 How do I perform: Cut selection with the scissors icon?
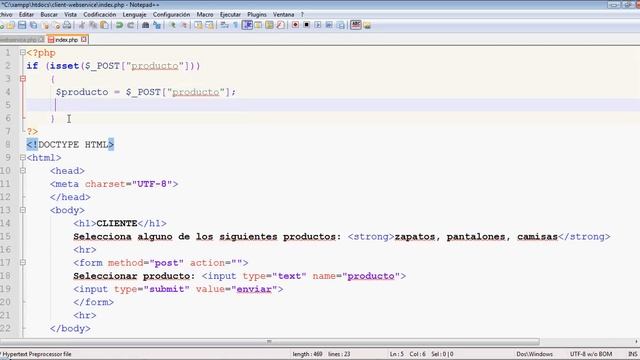82,25
